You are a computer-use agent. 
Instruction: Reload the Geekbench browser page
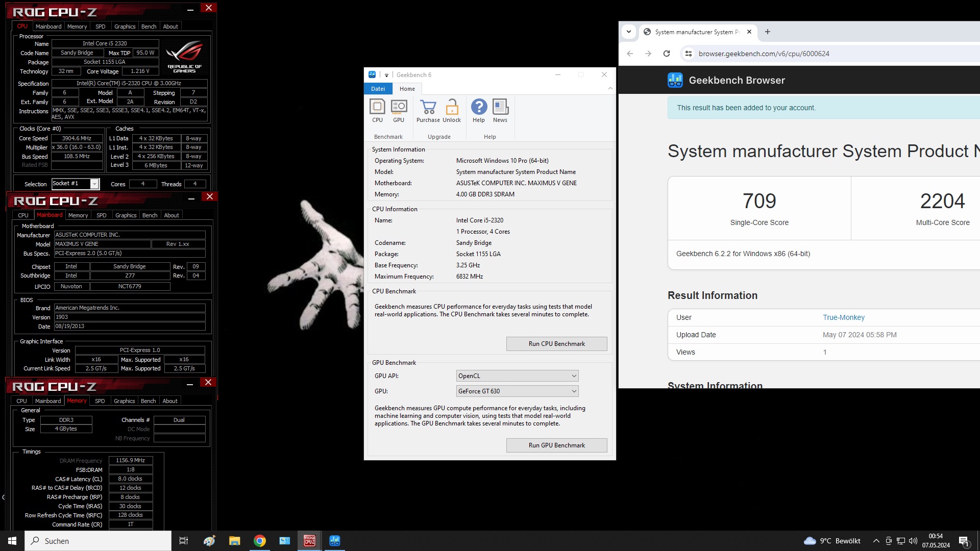(667, 54)
